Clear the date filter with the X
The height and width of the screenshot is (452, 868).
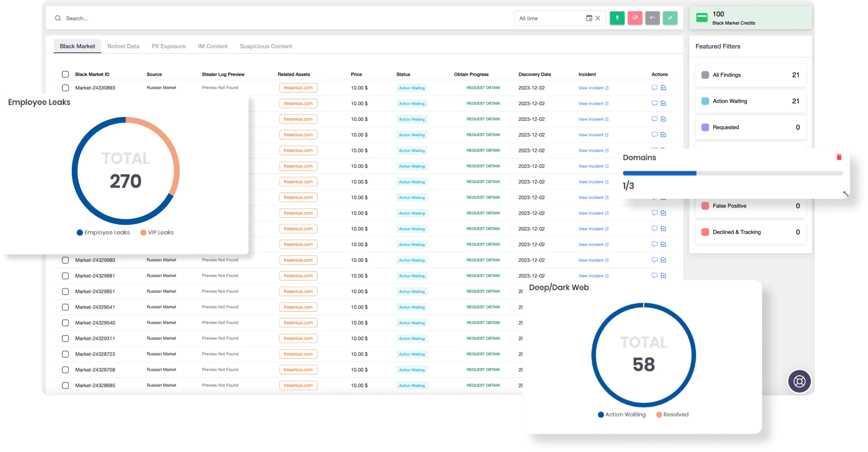tap(598, 18)
